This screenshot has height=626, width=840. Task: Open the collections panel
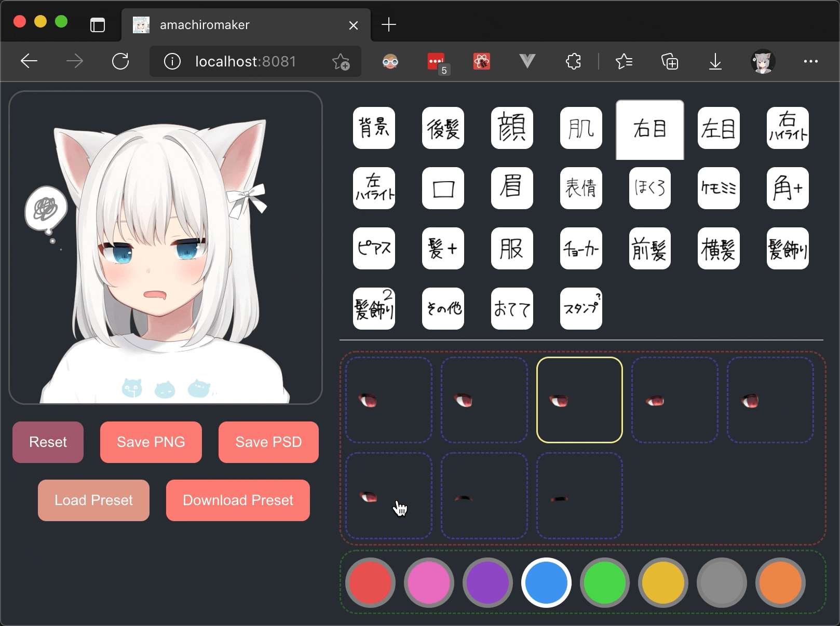coord(670,61)
